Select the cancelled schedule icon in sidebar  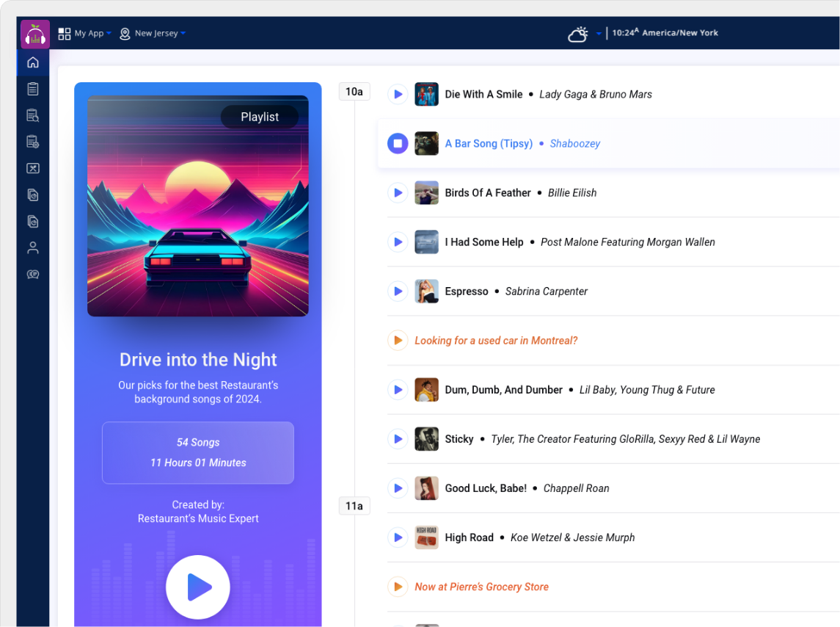point(32,168)
